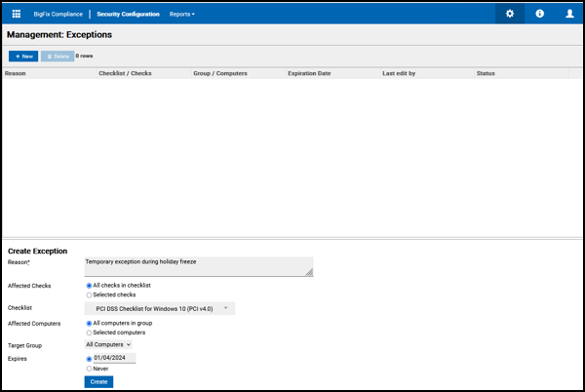Open the user account icon
The height and width of the screenshot is (392, 585).
click(569, 14)
